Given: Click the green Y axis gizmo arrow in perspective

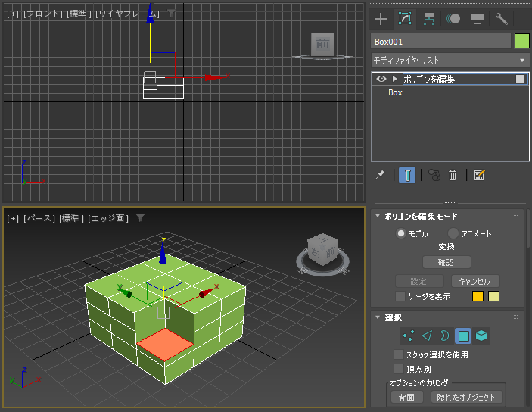Looking at the screenshot, I should [x=125, y=292].
